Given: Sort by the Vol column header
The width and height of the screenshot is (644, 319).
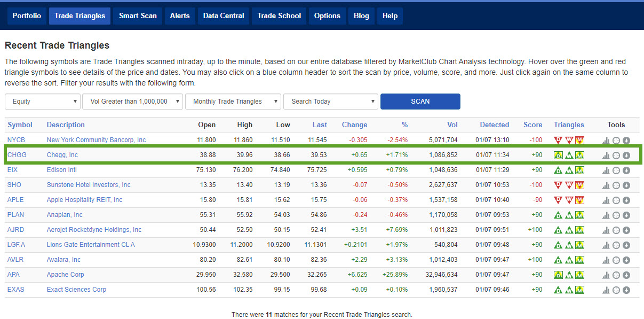Looking at the screenshot, I should [452, 125].
